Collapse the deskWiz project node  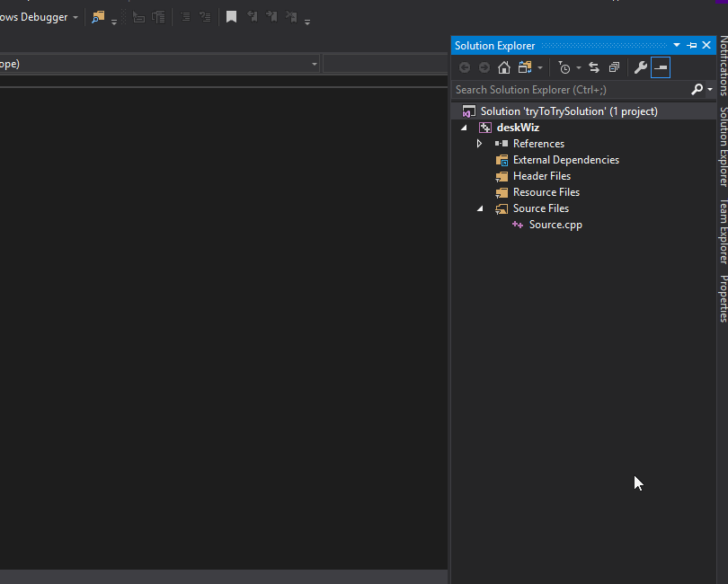click(x=464, y=128)
